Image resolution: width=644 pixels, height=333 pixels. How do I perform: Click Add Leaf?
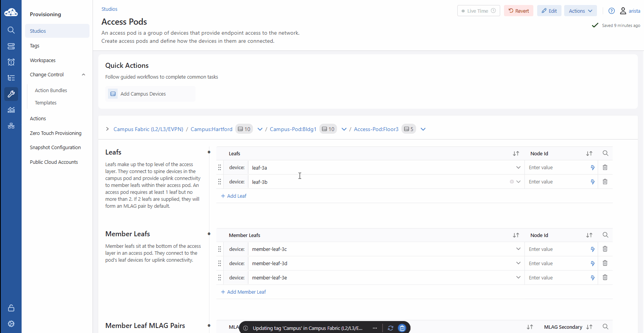click(x=234, y=196)
